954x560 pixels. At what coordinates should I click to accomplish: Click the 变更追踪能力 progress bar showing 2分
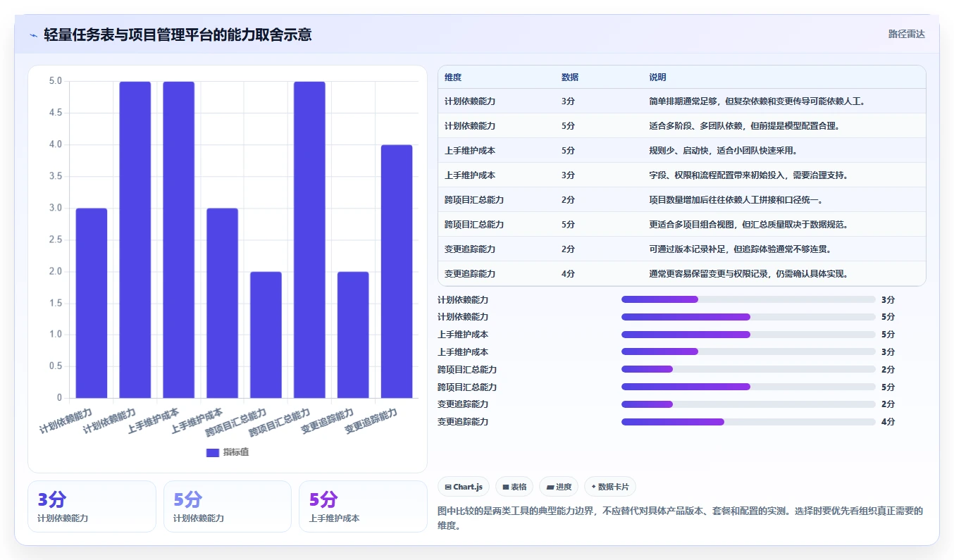click(x=748, y=404)
